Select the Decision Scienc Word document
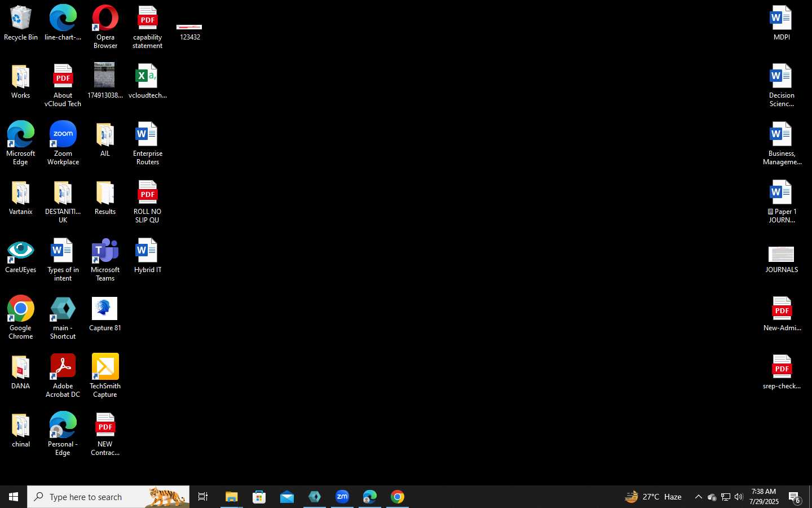 782,85
